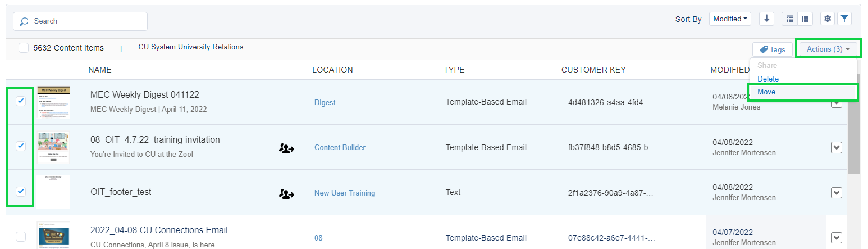Click shared icon beside OIT_footer_test

tap(286, 193)
